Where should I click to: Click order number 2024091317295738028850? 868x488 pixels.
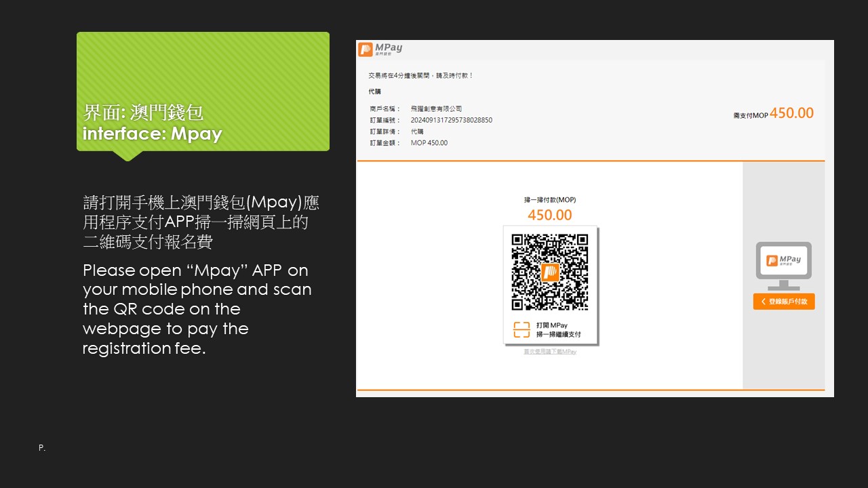pyautogui.click(x=452, y=120)
